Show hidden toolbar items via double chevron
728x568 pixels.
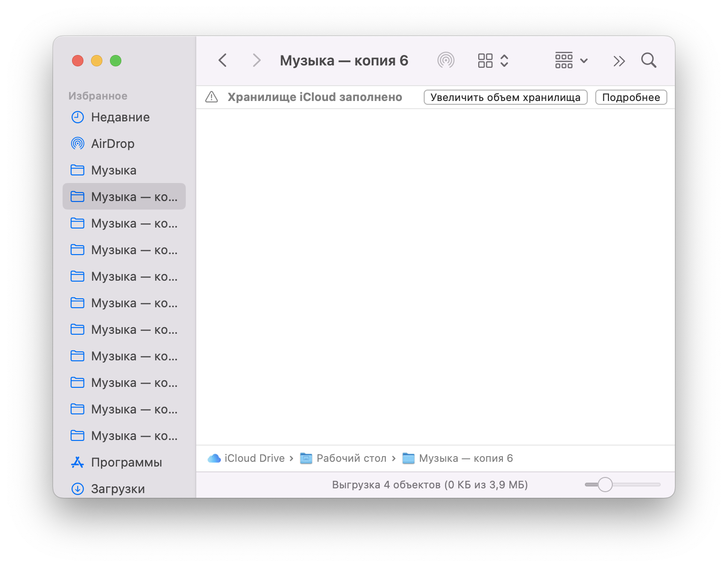[x=619, y=61]
